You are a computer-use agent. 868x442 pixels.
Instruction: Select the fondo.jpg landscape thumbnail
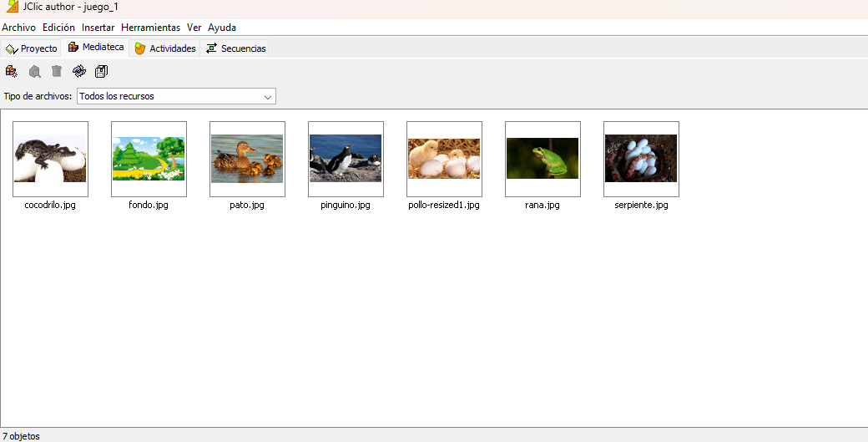(149, 159)
